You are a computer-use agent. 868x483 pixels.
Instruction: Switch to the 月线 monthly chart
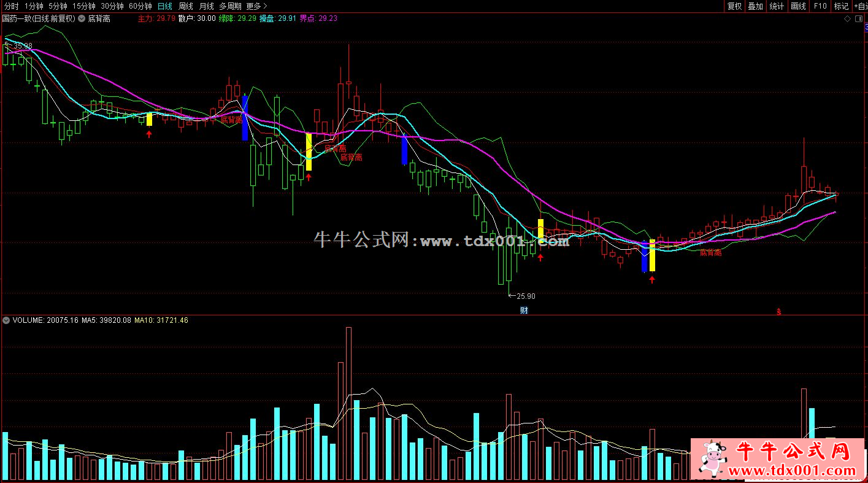(x=207, y=6)
